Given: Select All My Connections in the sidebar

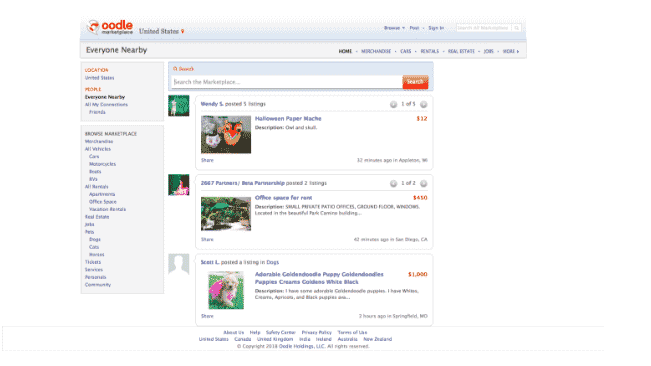Looking at the screenshot, I should click(106, 105).
